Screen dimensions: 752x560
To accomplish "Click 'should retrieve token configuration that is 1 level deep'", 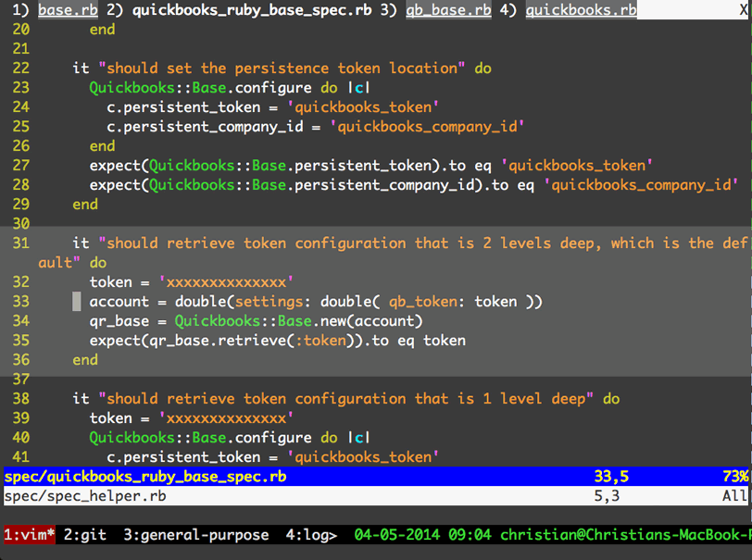I will tap(345, 398).
